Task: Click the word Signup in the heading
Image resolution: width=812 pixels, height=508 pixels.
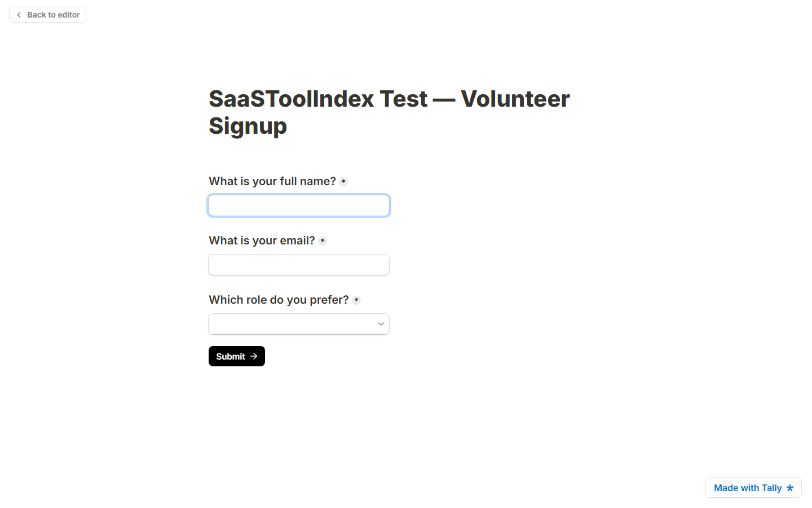Action: pyautogui.click(x=248, y=126)
